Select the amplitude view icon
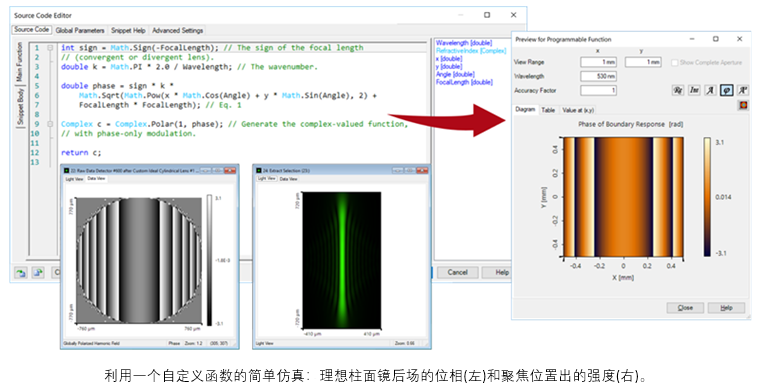Screen dimensions: 759x390 pos(710,90)
